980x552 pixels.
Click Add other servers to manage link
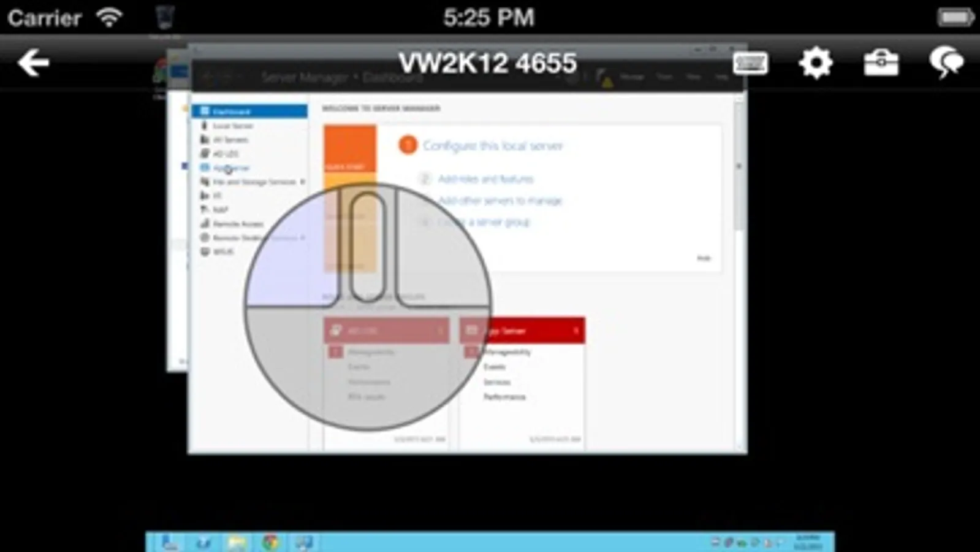[500, 201]
